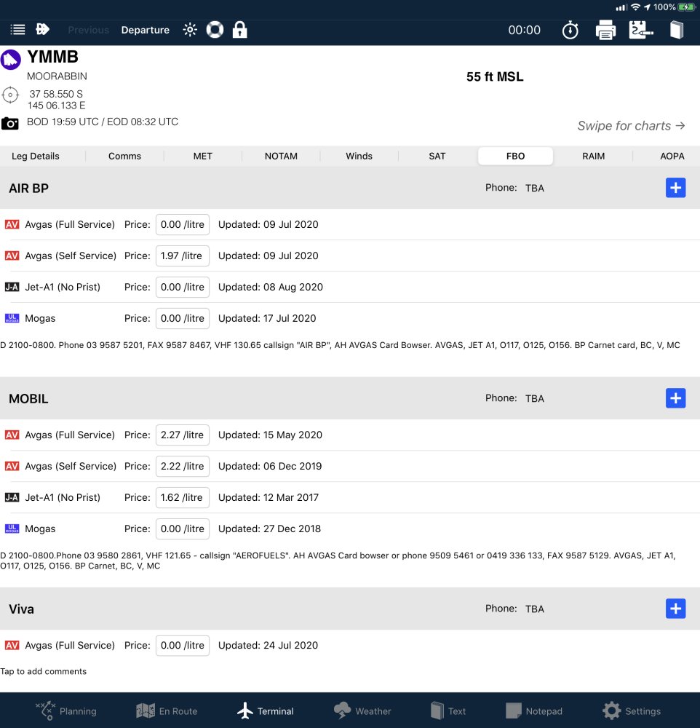Select the Departure button
The height and width of the screenshot is (728, 700).
146,30
